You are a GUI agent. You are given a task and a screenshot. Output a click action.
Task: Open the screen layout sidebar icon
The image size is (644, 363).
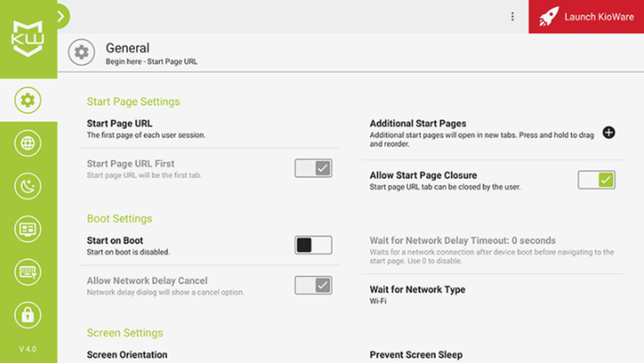28,229
